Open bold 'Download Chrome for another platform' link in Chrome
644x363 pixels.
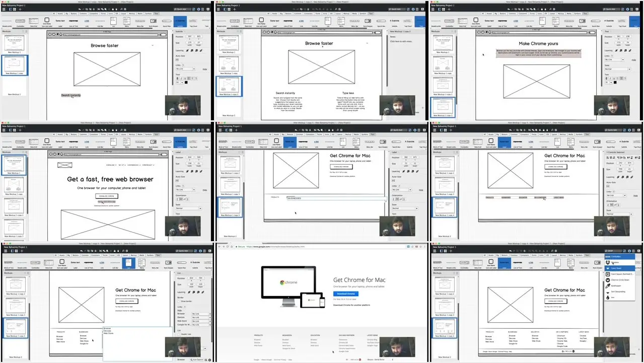tap(352, 305)
